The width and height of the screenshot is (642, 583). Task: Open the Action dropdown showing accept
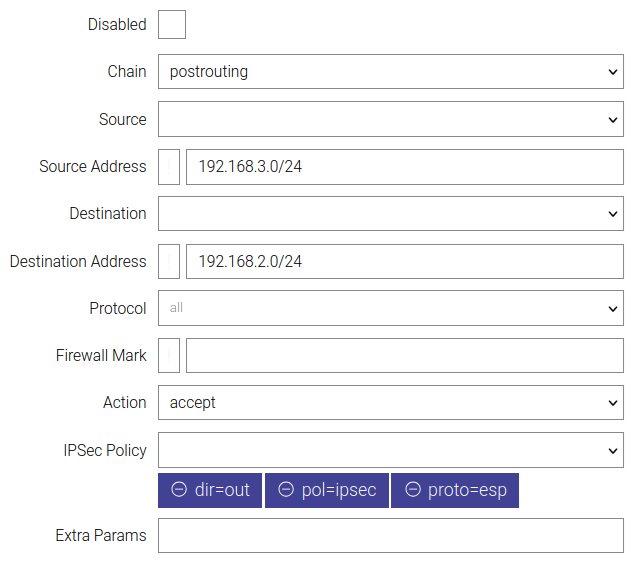click(390, 403)
